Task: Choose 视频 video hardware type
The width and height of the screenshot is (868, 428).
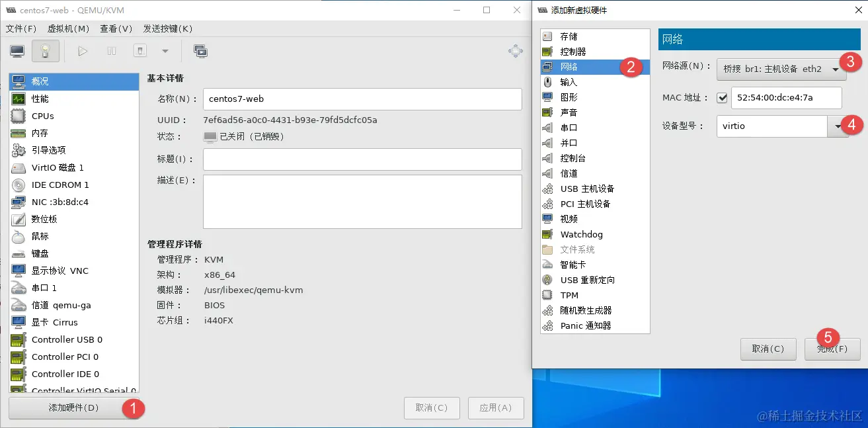Action: click(595, 219)
